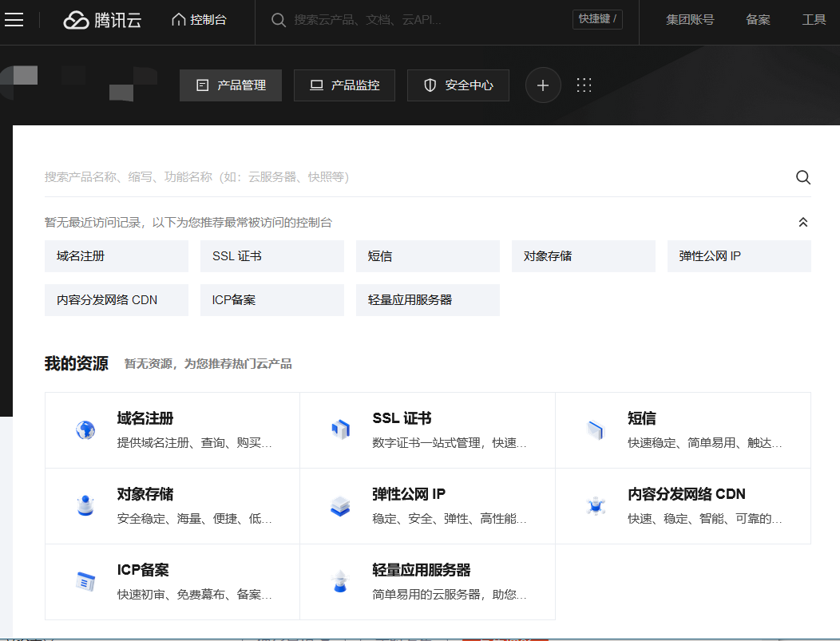Screen dimensions: 840x641
Task: Open the 工具 menu in the header
Action: [814, 20]
